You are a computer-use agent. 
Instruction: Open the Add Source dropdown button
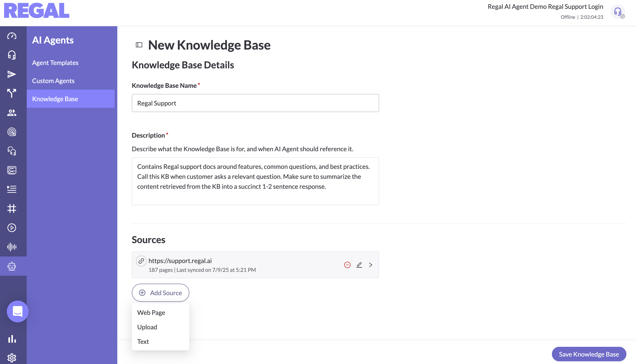pos(161,293)
